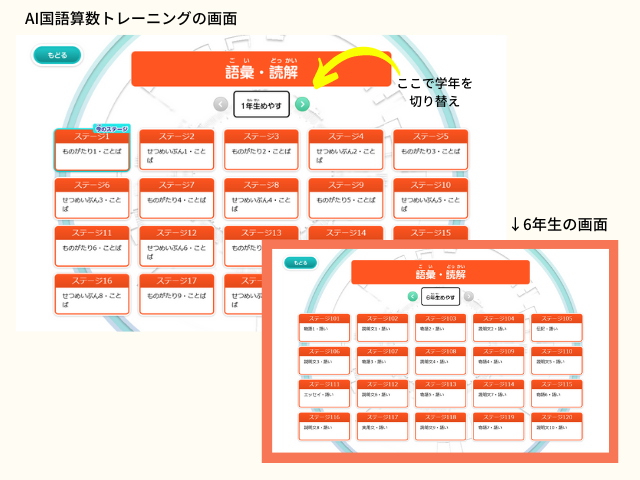Screen dimensions: 640x480
Task: Select the 語彙・読解 header on the main screen
Action: [260, 70]
